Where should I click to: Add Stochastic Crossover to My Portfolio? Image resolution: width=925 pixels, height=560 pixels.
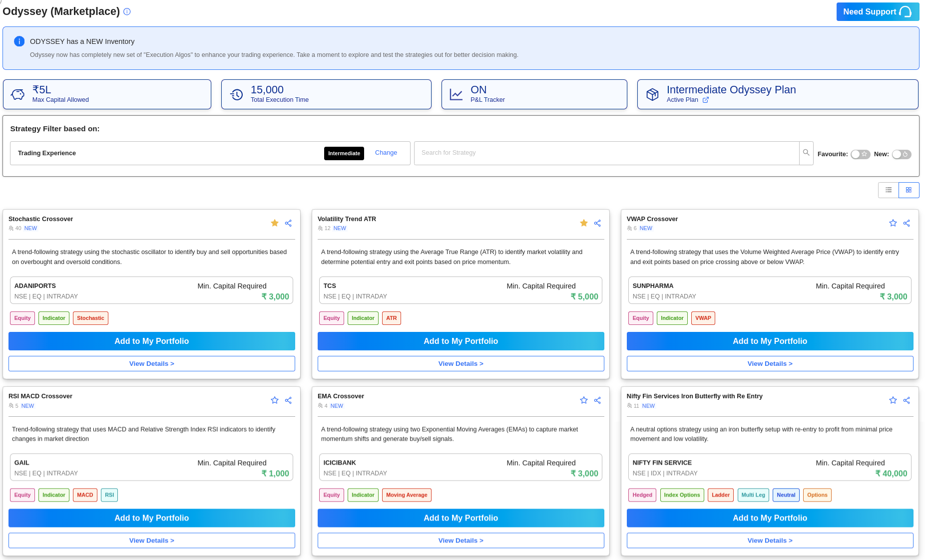152,341
